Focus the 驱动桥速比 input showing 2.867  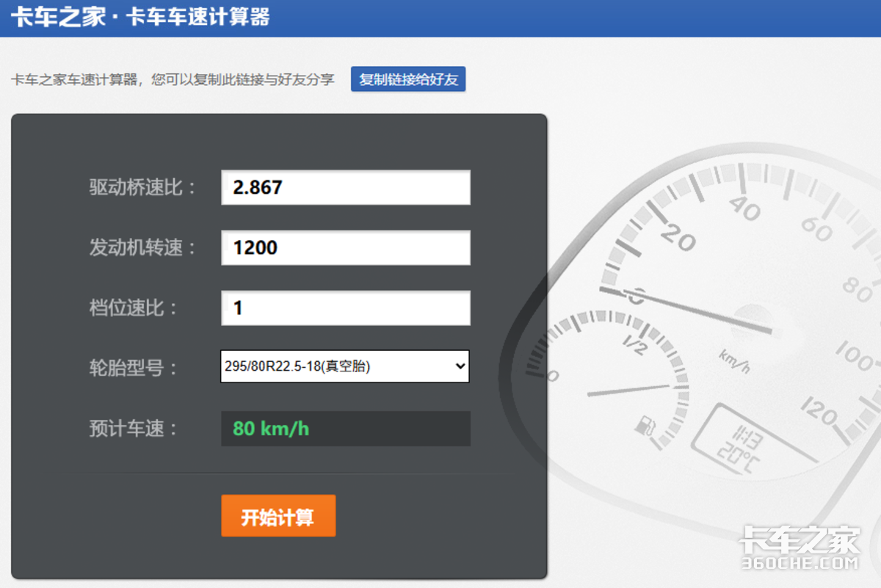pyautogui.click(x=345, y=187)
